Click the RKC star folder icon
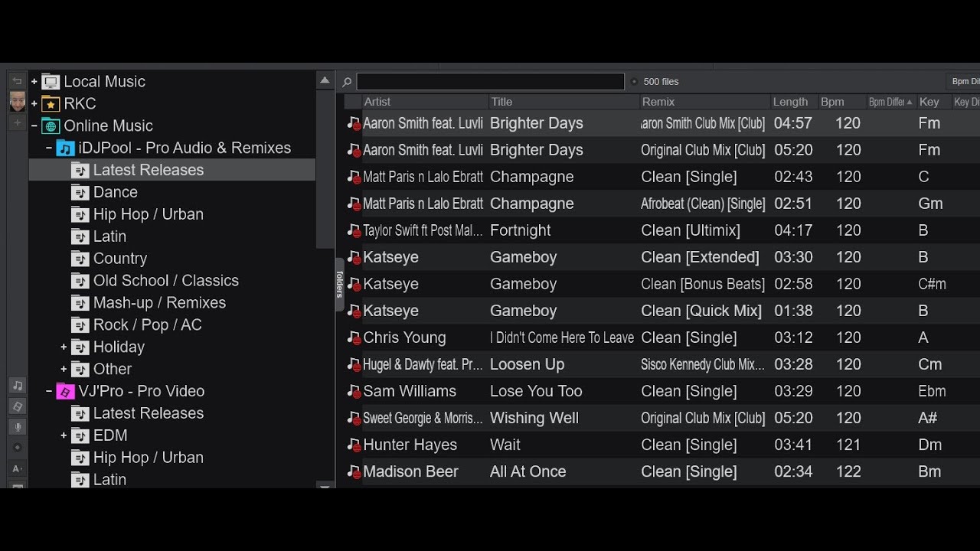The height and width of the screenshot is (551, 980). click(51, 103)
